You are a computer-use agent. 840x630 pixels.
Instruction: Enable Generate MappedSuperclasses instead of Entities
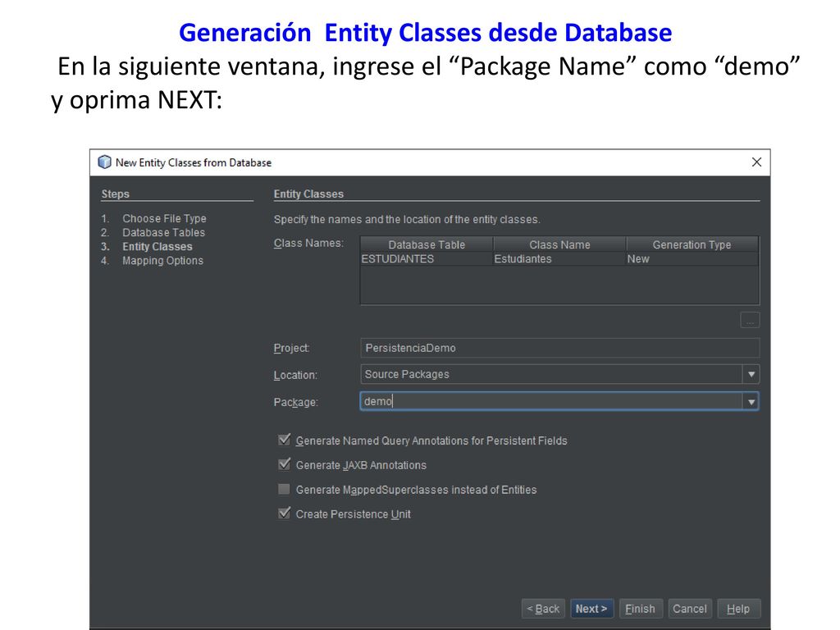pyautogui.click(x=284, y=489)
